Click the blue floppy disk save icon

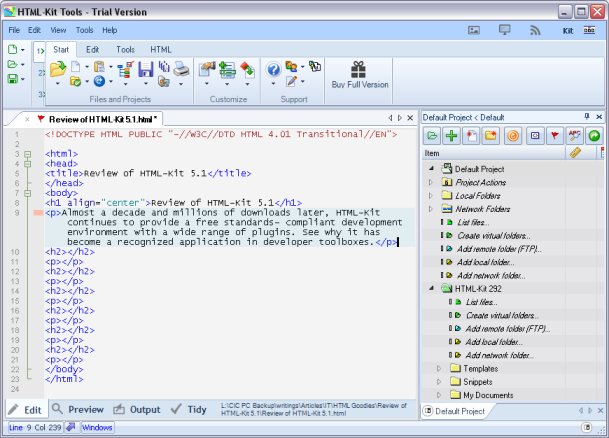click(x=146, y=69)
